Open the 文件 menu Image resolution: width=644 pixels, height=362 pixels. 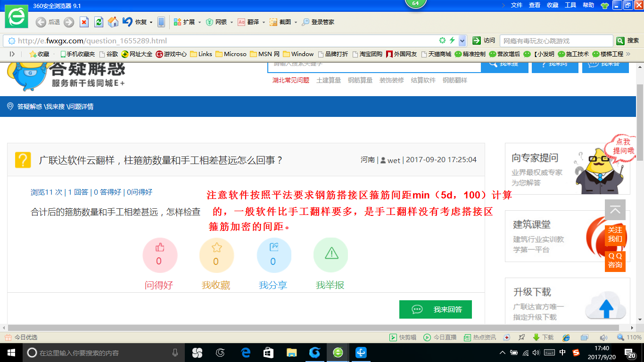517,5
